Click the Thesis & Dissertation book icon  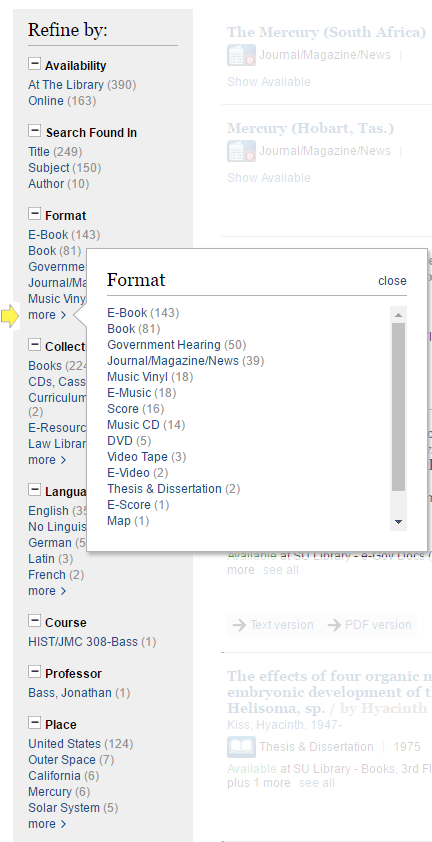click(241, 747)
